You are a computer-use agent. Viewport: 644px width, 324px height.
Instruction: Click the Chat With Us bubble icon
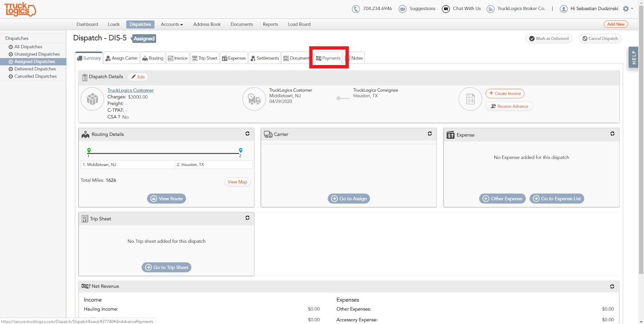tap(446, 9)
